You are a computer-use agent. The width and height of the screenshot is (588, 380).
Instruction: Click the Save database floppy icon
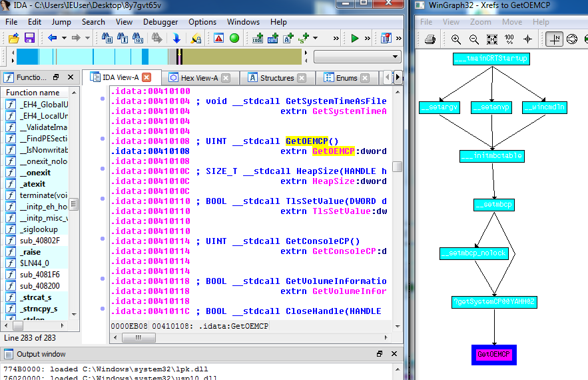click(29, 38)
